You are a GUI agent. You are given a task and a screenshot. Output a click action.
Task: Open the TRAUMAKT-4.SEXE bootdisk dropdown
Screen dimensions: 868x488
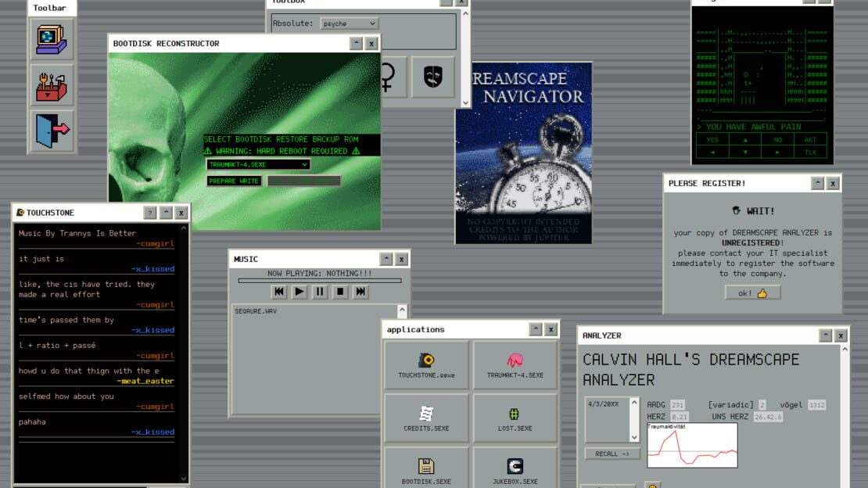(258, 164)
